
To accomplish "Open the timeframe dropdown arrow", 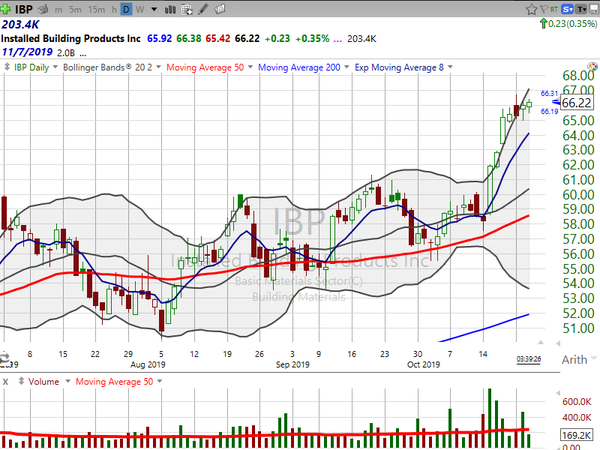I will (x=154, y=9).
